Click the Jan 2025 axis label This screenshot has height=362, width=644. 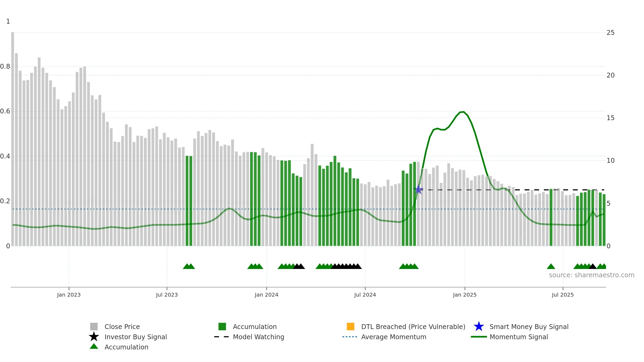(465, 295)
